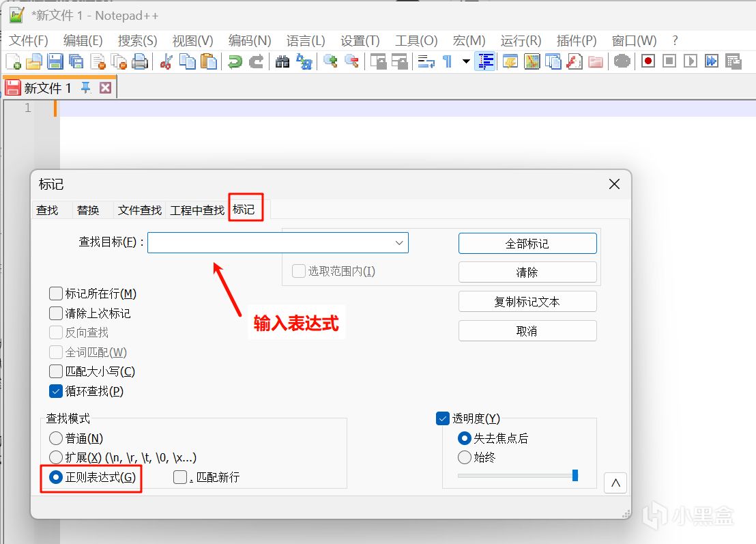Click the Find binoculars icon

click(282, 61)
